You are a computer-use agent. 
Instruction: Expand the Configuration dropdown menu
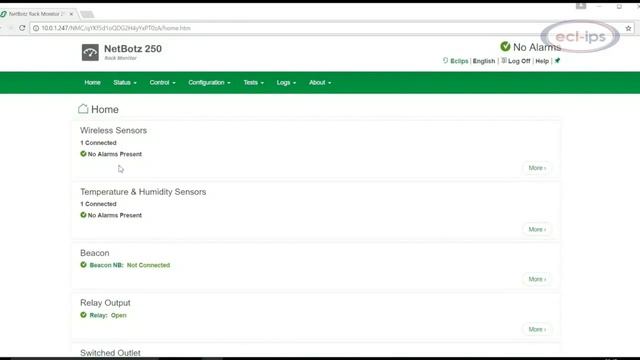pyautogui.click(x=209, y=82)
